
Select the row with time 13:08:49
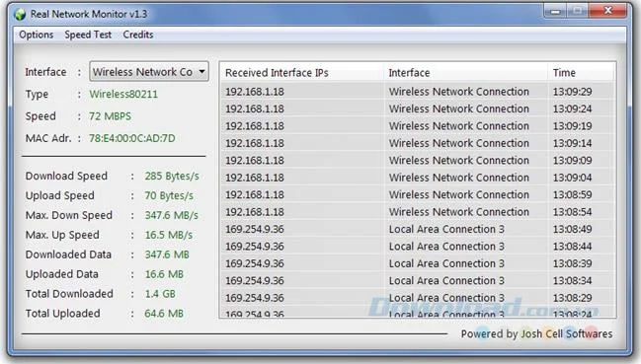418,229
